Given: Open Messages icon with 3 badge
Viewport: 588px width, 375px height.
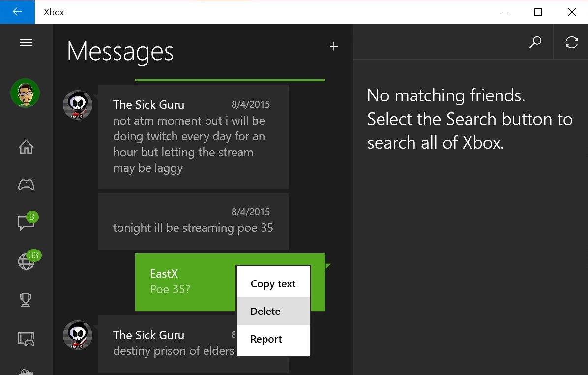Looking at the screenshot, I should pyautogui.click(x=26, y=223).
